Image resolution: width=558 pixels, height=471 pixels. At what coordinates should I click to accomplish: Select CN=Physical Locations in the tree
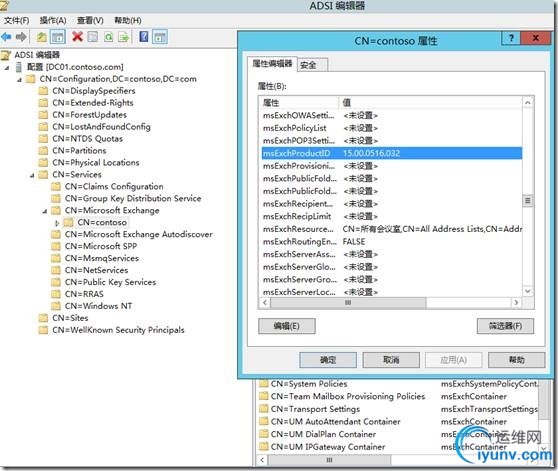pyautogui.click(x=96, y=163)
